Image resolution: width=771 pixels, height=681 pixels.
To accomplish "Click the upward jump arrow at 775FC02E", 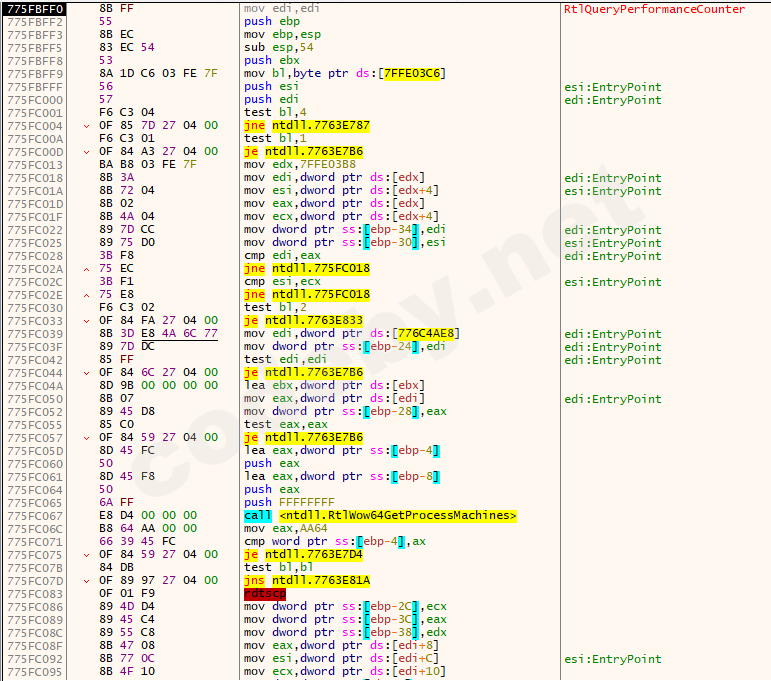I will pyautogui.click(x=87, y=295).
